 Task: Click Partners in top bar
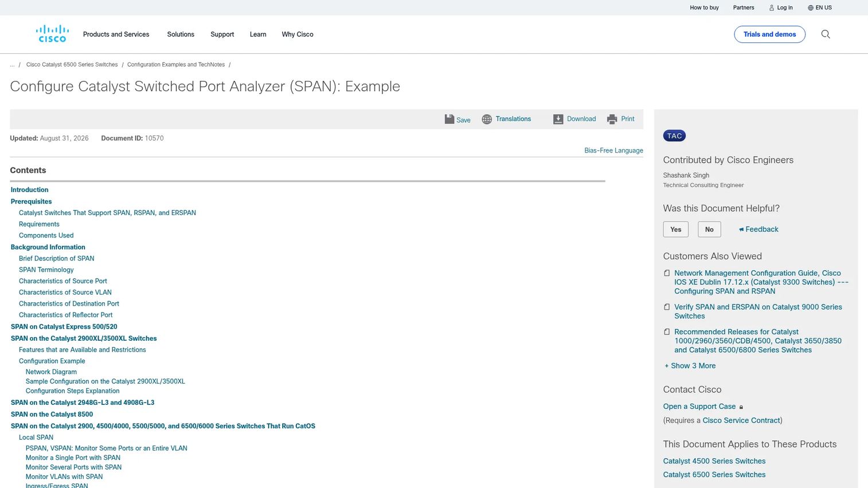tap(744, 8)
